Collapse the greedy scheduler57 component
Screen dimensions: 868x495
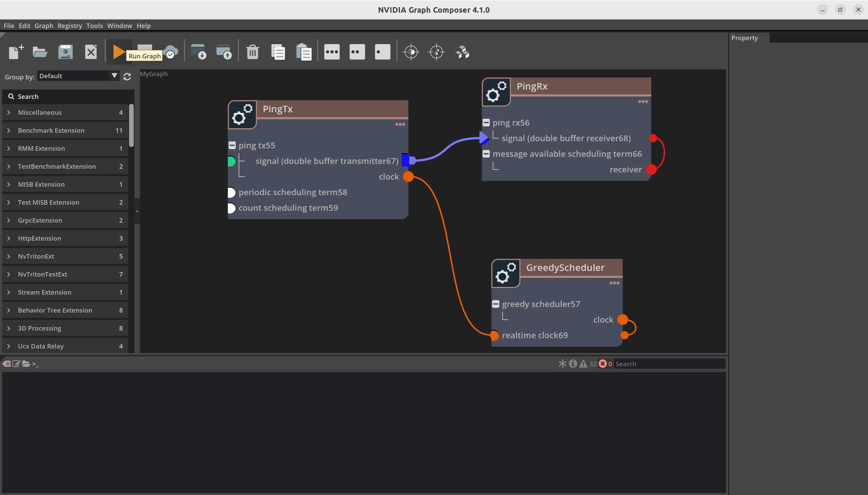point(496,304)
